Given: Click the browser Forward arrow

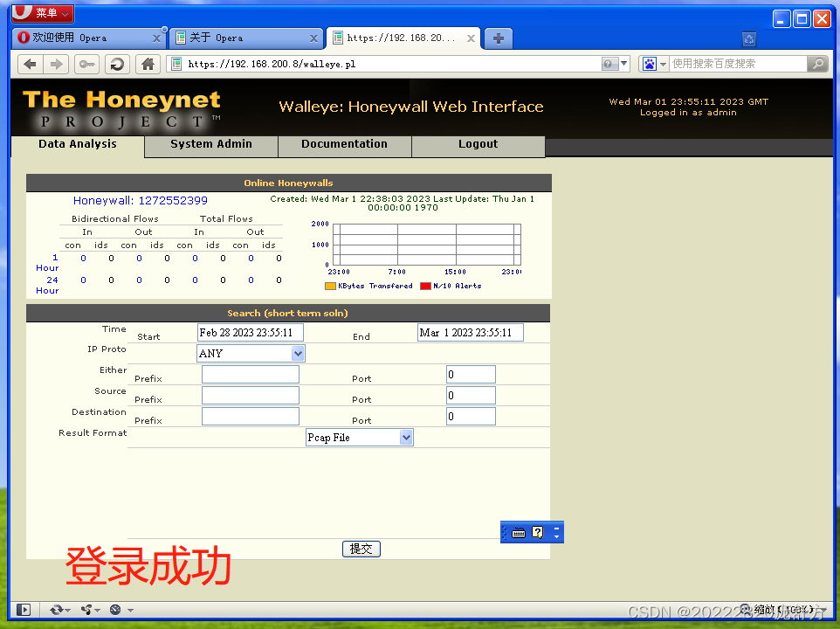Looking at the screenshot, I should click(x=56, y=65).
